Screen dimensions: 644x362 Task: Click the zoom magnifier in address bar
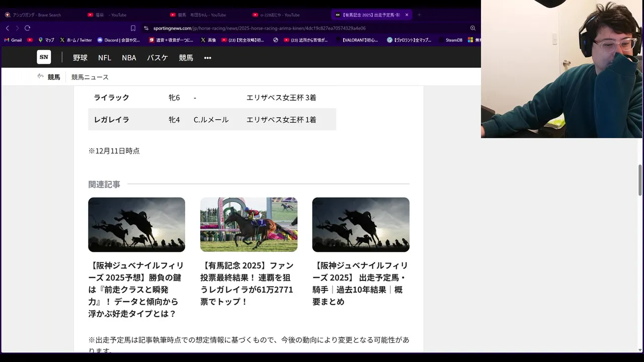[473, 28]
